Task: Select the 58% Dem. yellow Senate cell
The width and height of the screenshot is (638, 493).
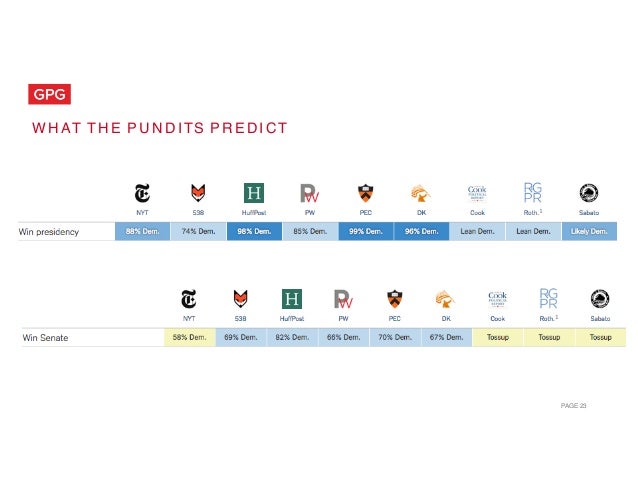Action: (190, 338)
